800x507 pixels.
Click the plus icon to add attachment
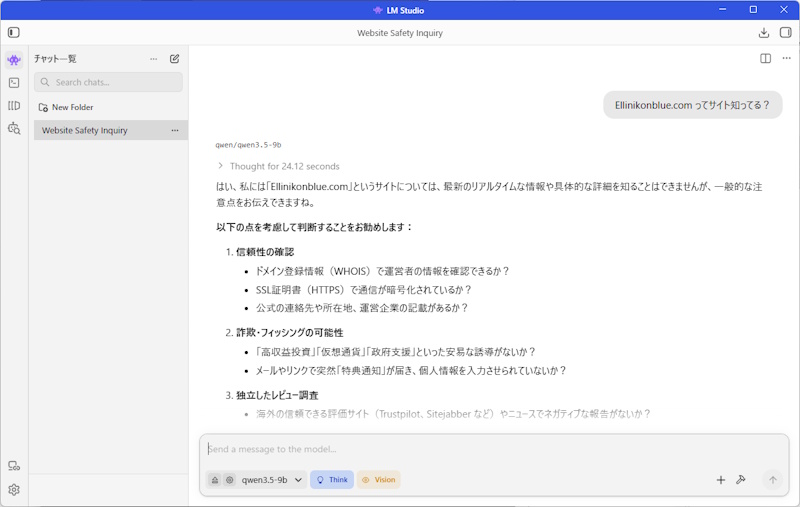click(720, 480)
